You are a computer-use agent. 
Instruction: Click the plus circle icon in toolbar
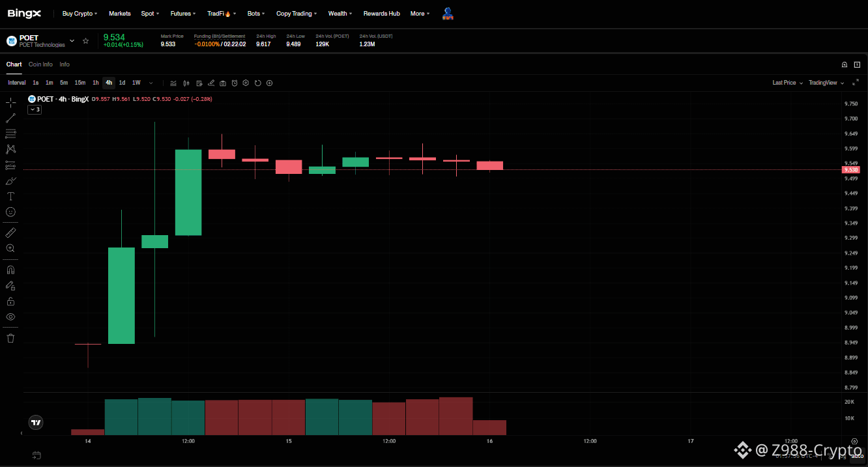(x=270, y=83)
